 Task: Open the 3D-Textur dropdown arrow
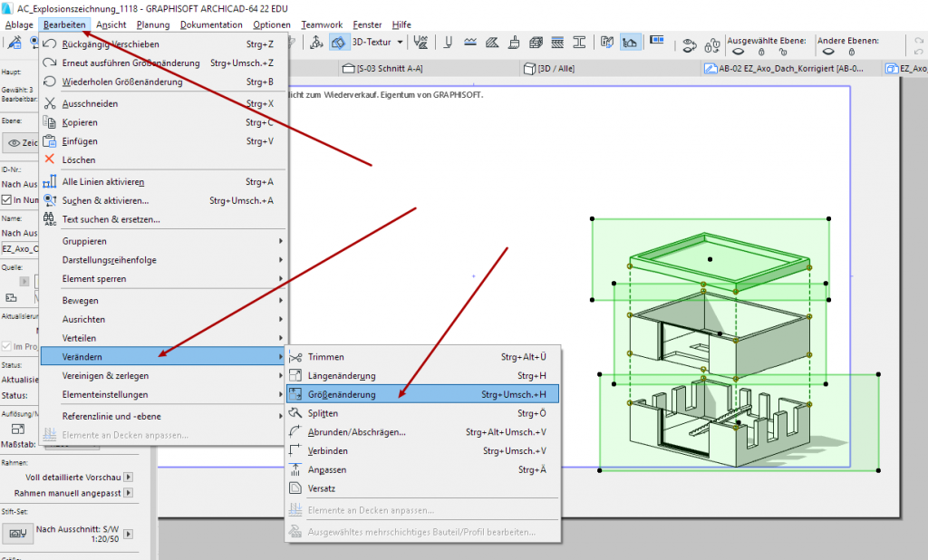[x=400, y=42]
